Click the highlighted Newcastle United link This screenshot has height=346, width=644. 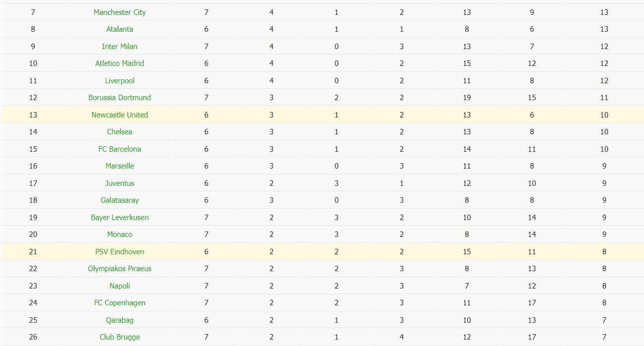pyautogui.click(x=119, y=115)
